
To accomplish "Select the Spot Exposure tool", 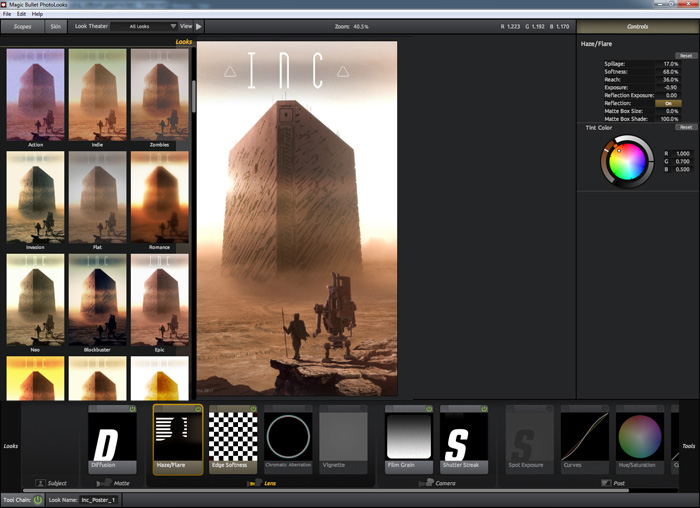I will [x=529, y=438].
